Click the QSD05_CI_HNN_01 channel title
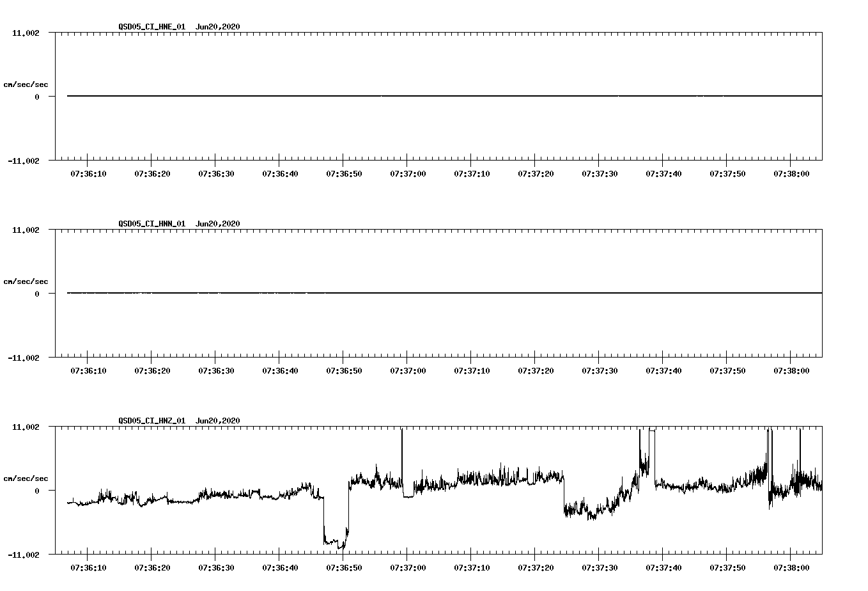 tap(151, 224)
